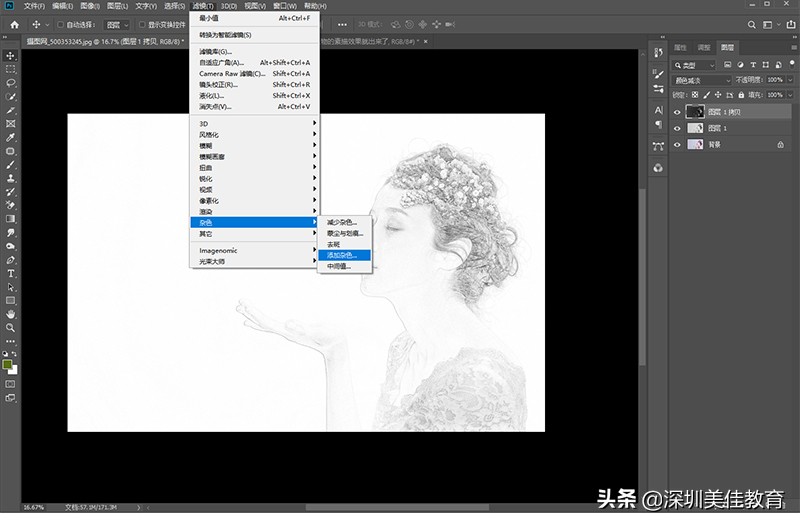Viewport: 800px width, 525px height.
Task: Open the 填充 fill slider arrow
Action: point(790,95)
